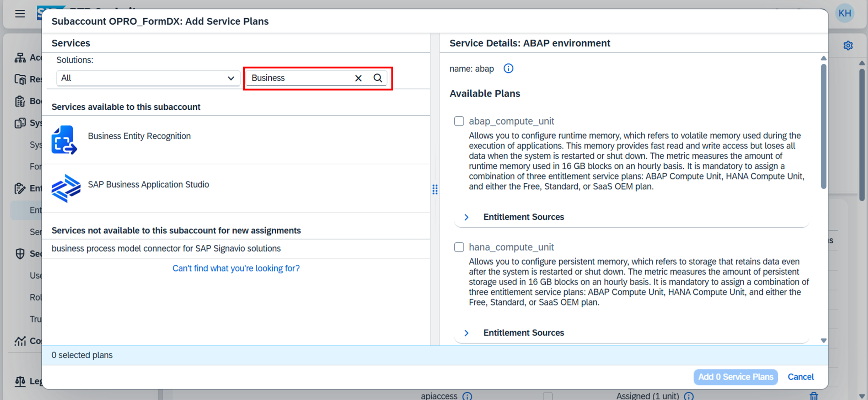Click the SAP Business Application Studio logo
868x400 pixels.
[66, 188]
